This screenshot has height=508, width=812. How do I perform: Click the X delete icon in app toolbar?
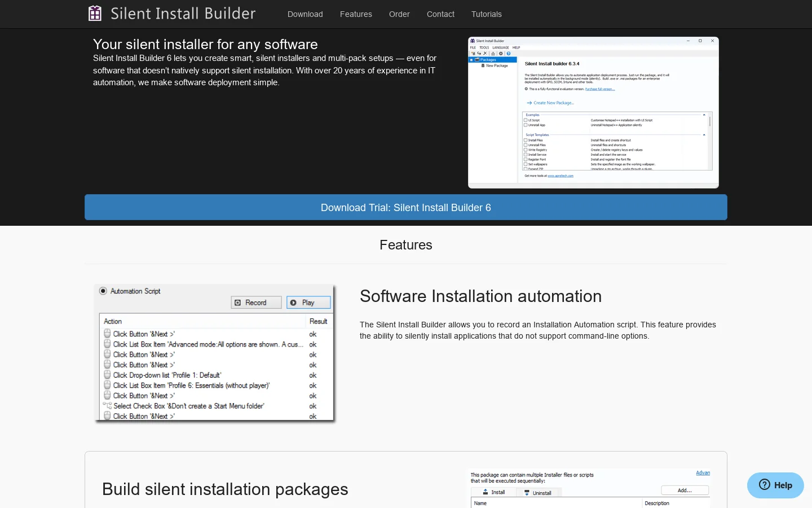[x=485, y=53]
